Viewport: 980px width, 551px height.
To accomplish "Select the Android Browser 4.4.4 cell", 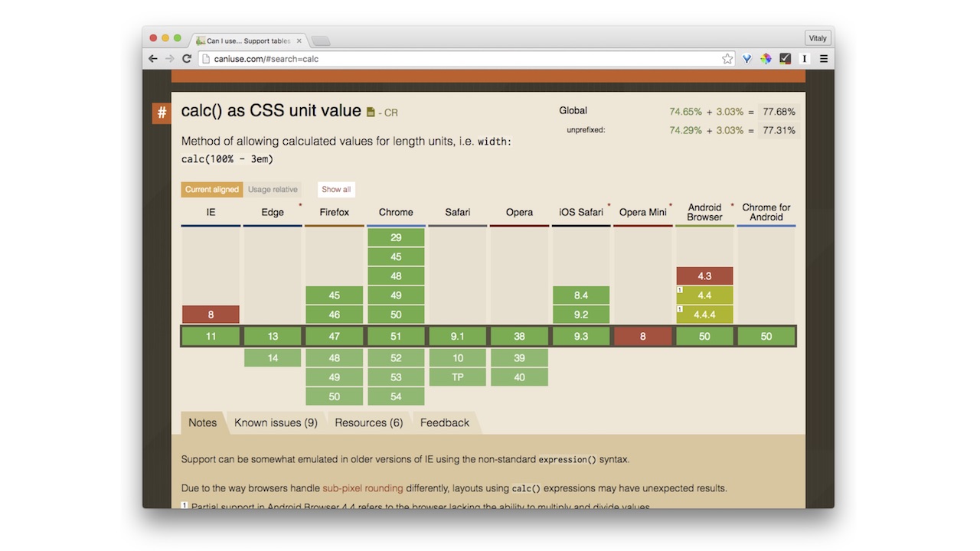I will [704, 315].
